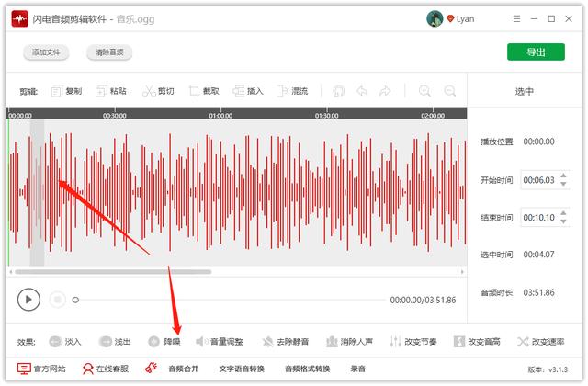The width and height of the screenshot is (588, 386).
Task: Decrease end time (结束时间) with down arrow
Action: (x=563, y=221)
